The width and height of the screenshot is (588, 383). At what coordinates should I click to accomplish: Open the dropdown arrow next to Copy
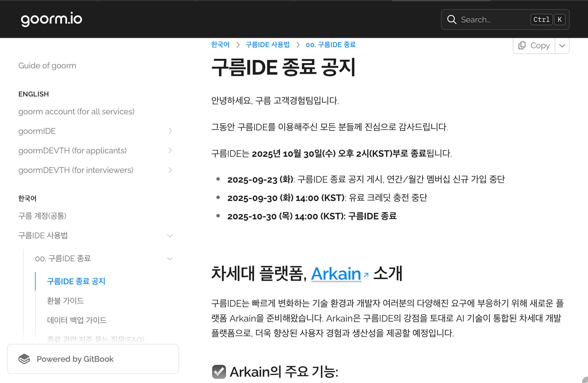(562, 46)
